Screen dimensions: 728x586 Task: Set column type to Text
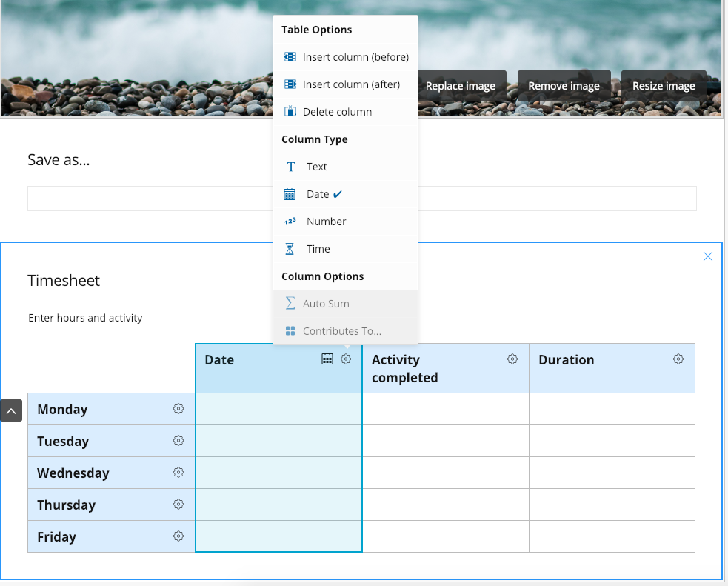pyautogui.click(x=316, y=167)
